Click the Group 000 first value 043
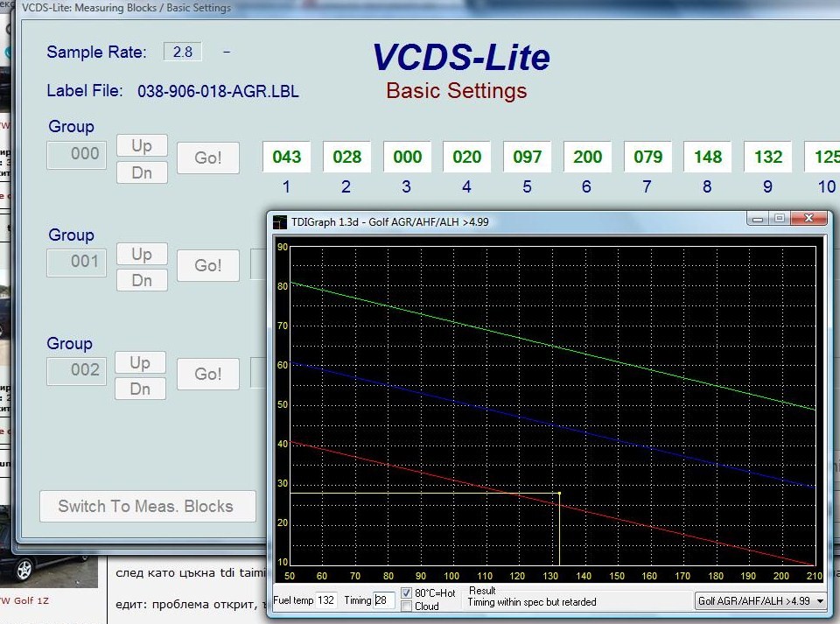This screenshot has width=840, height=624. (x=286, y=158)
